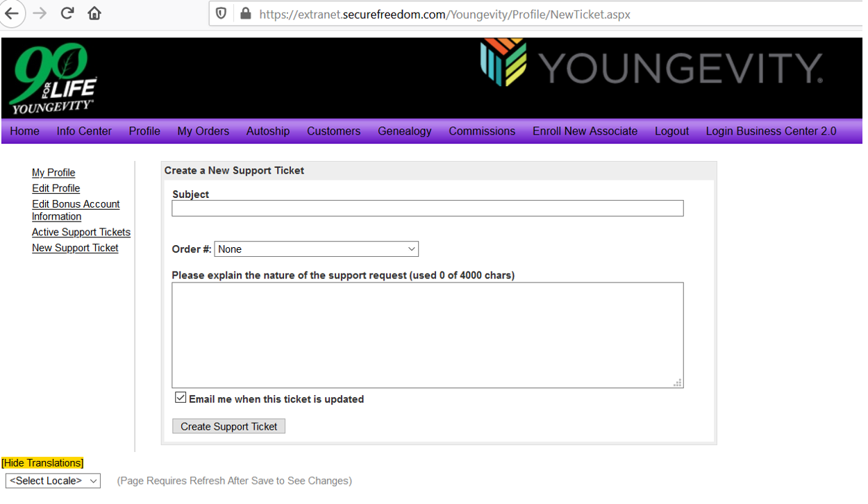The image size is (868, 504).
Task: Uncheck Email me when ticket is updated
Action: [181, 398]
